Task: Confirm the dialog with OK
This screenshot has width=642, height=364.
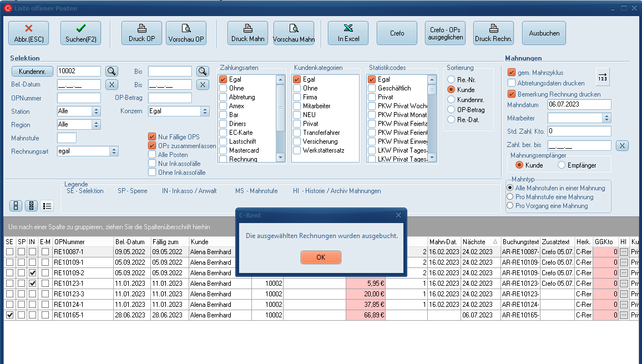Action: (x=321, y=257)
